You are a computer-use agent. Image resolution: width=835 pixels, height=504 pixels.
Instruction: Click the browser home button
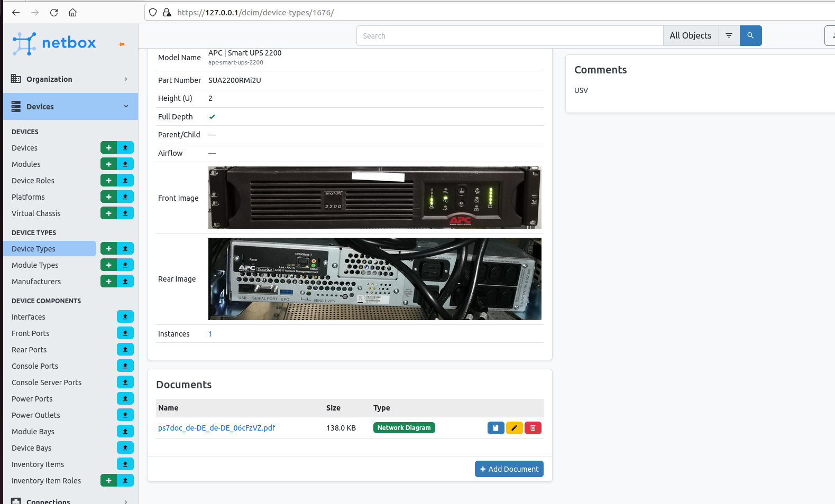pyautogui.click(x=73, y=12)
